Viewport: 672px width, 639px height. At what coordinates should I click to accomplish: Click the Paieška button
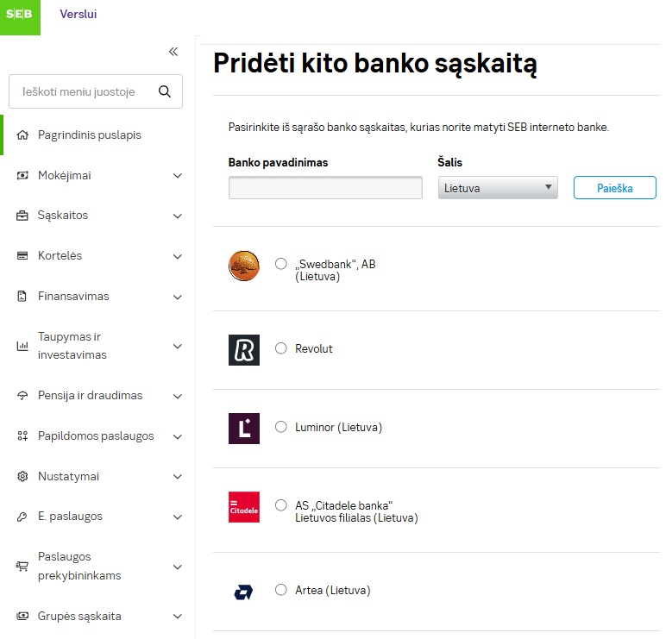(x=615, y=188)
